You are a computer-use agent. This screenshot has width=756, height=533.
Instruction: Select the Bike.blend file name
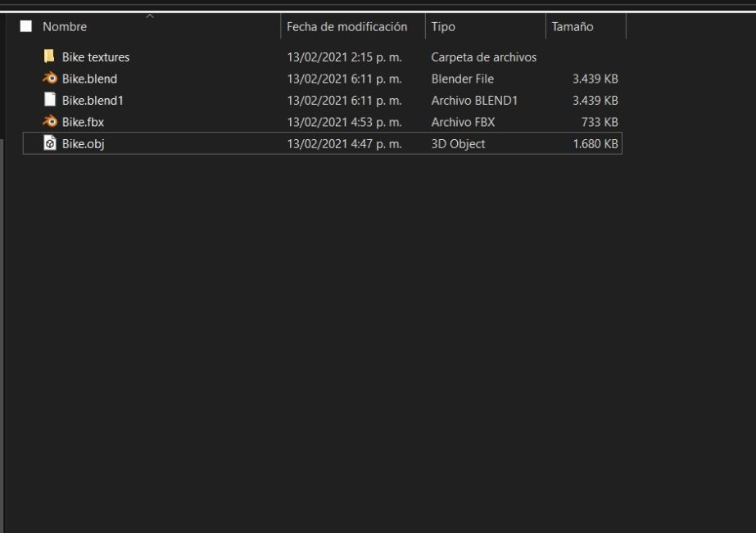[89, 79]
